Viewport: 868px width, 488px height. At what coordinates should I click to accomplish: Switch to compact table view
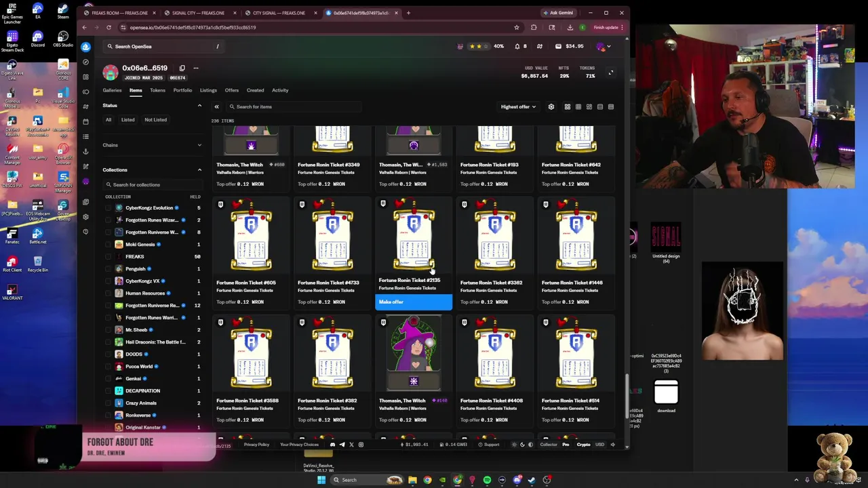tap(611, 106)
